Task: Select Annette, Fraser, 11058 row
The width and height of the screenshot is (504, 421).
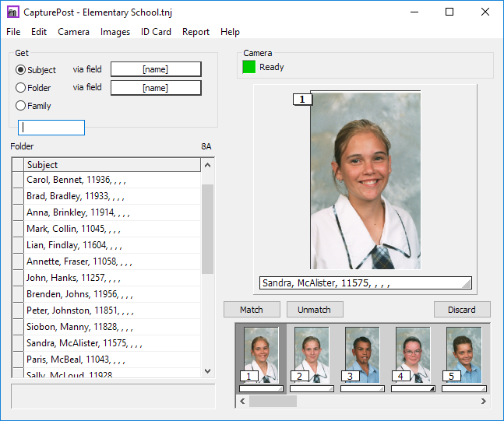Action: (x=112, y=261)
